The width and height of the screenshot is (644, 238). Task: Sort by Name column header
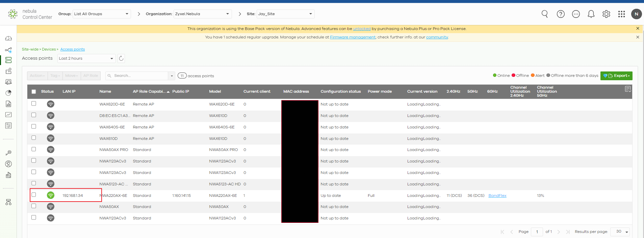tap(105, 91)
